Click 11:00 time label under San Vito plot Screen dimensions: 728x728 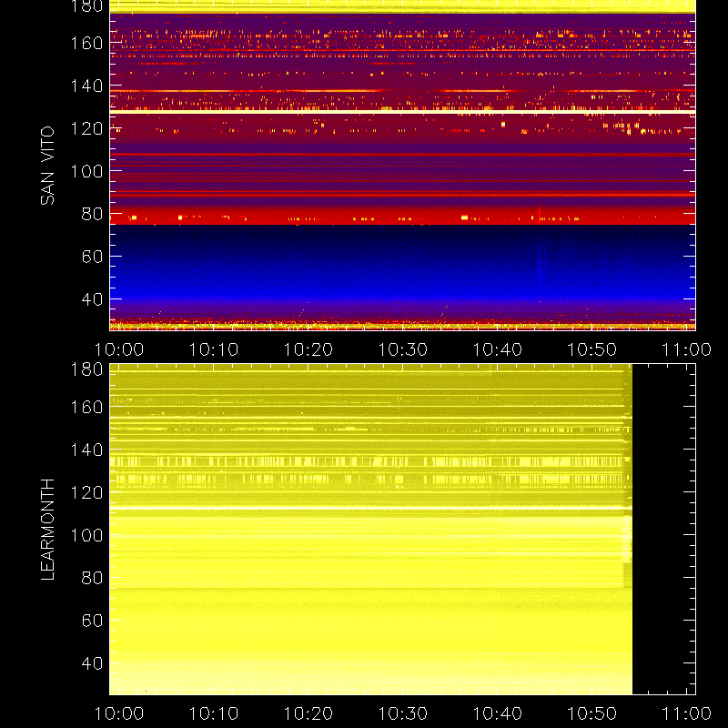click(x=686, y=349)
